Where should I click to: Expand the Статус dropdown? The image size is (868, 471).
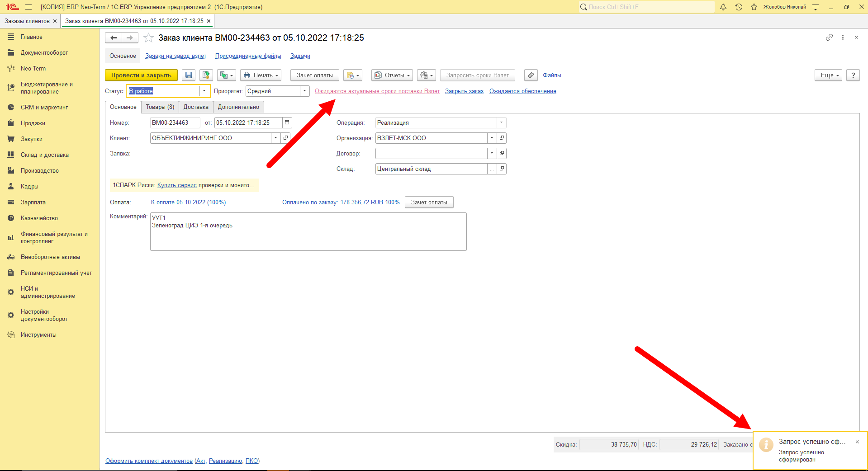pos(204,91)
